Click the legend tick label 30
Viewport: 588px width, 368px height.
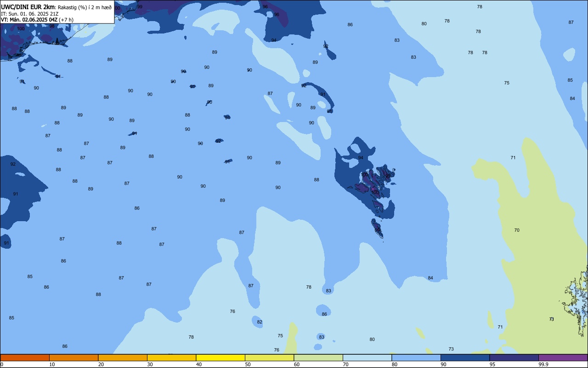pyautogui.click(x=150, y=364)
